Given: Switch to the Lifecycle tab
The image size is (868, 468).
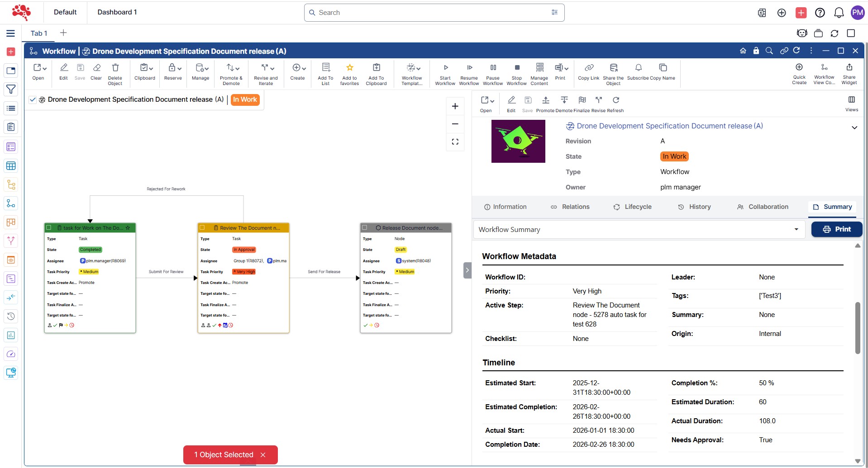Looking at the screenshot, I should point(632,207).
